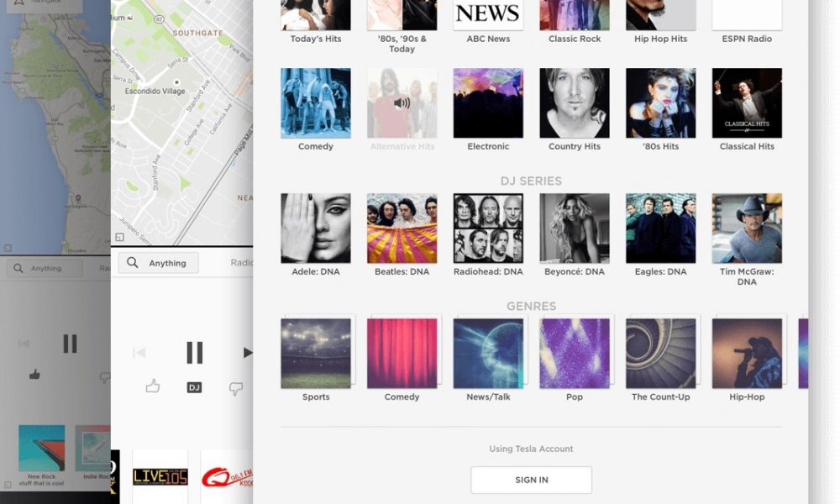Toggle the DJ button under the pause control
This screenshot has width=840, height=504.
(x=194, y=387)
